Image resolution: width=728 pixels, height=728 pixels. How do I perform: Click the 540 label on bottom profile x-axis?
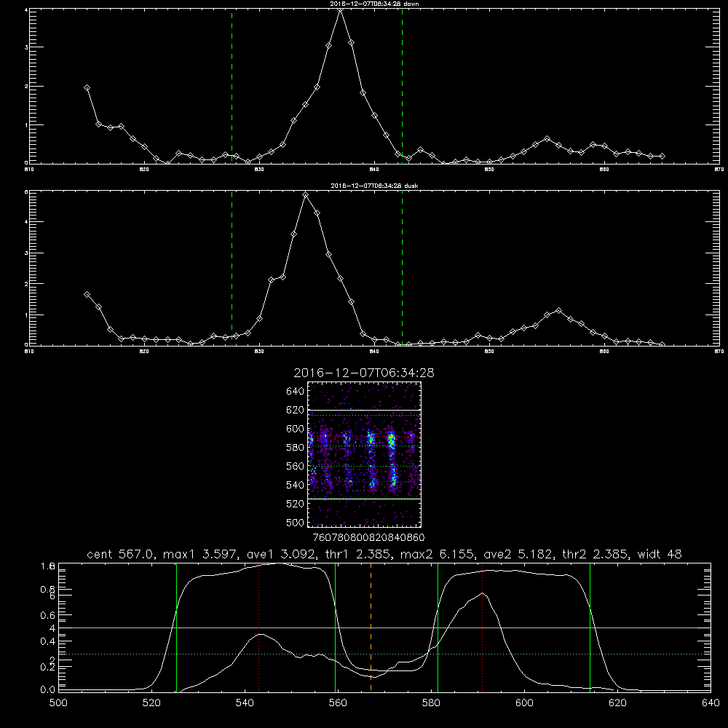click(245, 703)
